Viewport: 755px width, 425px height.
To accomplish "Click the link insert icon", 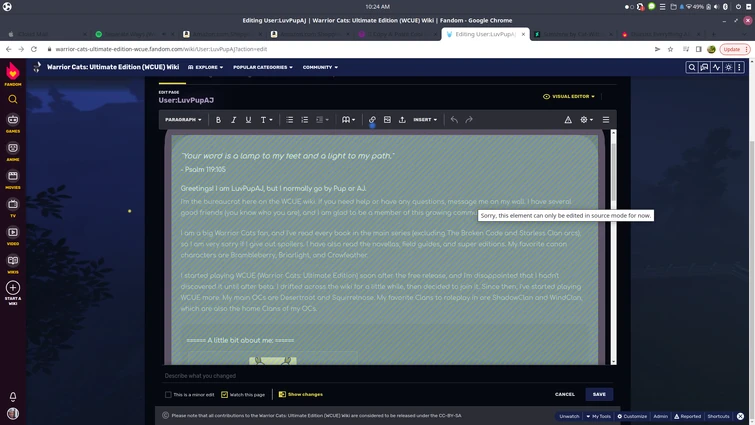I will tap(372, 120).
